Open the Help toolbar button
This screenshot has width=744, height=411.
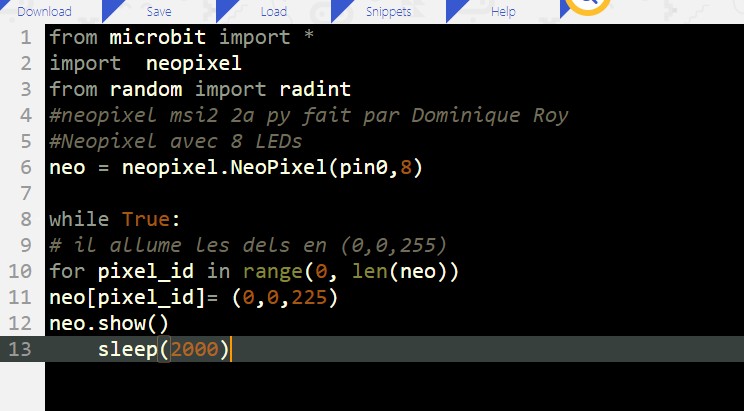pos(503,11)
